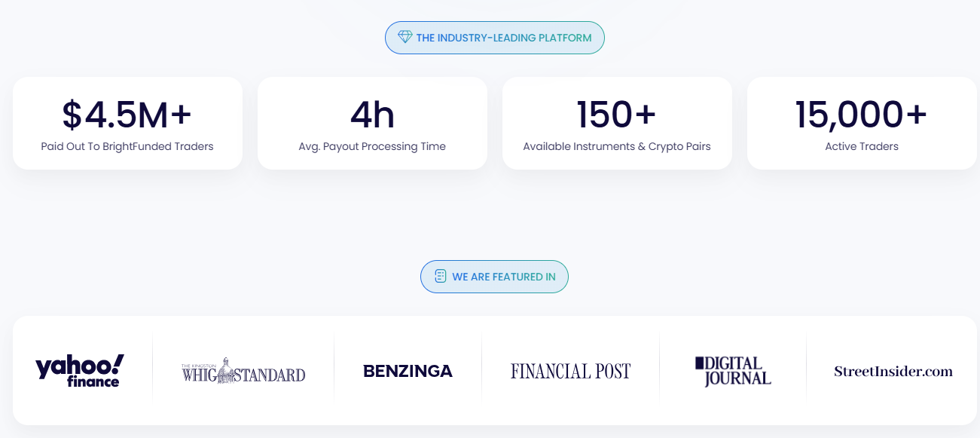Click the small square mark beside 'DIGITAL'

698,363
